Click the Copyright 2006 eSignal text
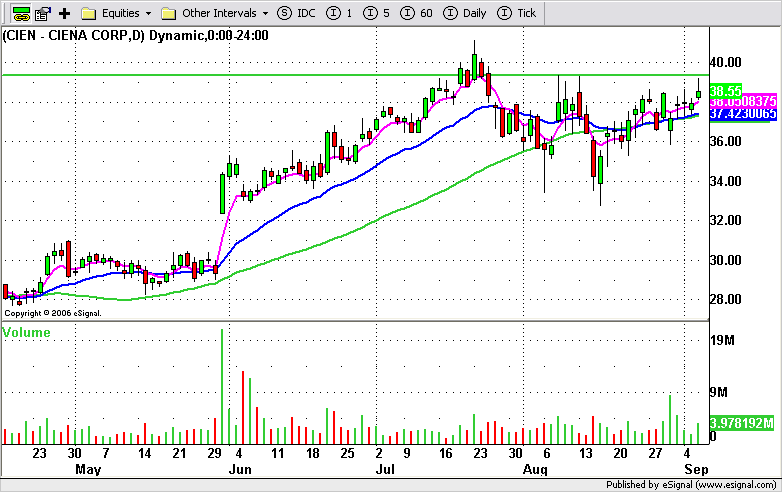Viewport: 782px width, 492px height. [x=53, y=313]
